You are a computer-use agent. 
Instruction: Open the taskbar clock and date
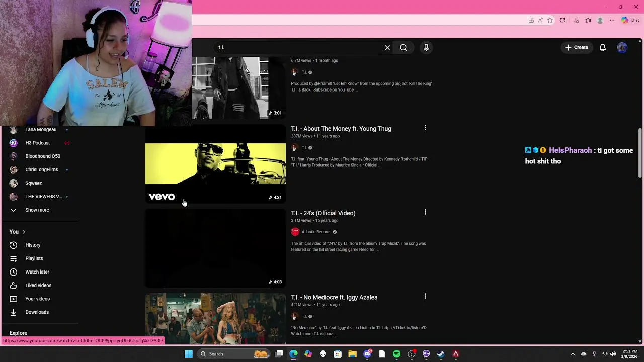point(630,354)
